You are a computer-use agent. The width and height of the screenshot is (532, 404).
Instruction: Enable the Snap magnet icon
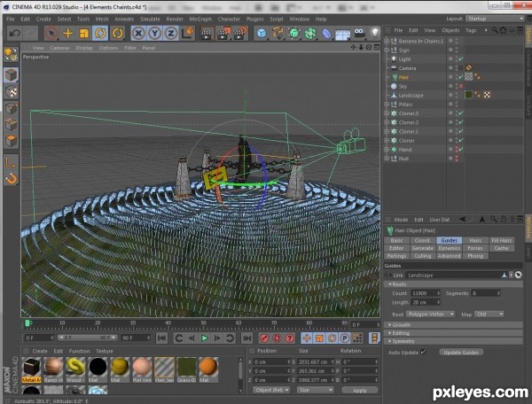(x=11, y=179)
